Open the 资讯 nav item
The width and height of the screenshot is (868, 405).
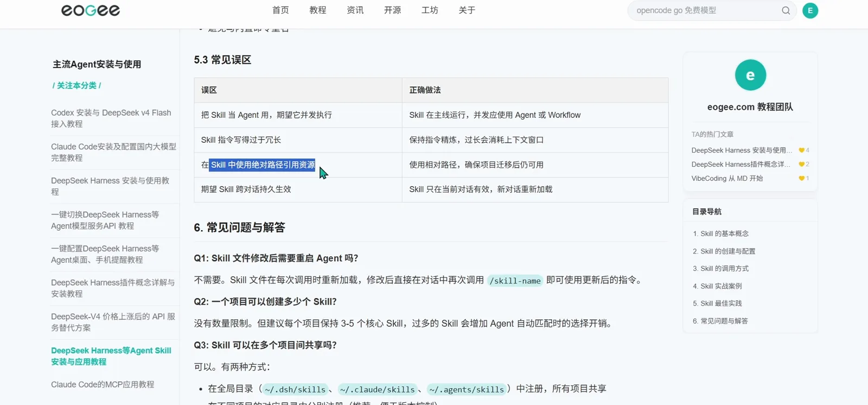coord(355,10)
